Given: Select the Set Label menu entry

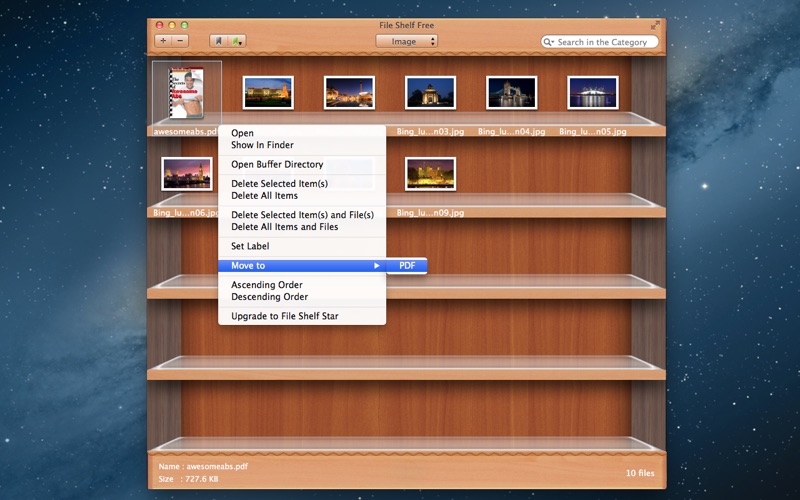Looking at the screenshot, I should [302, 246].
